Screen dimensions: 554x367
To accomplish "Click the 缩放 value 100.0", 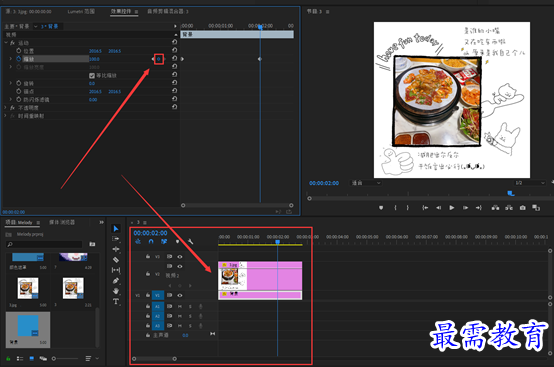I will coord(94,59).
